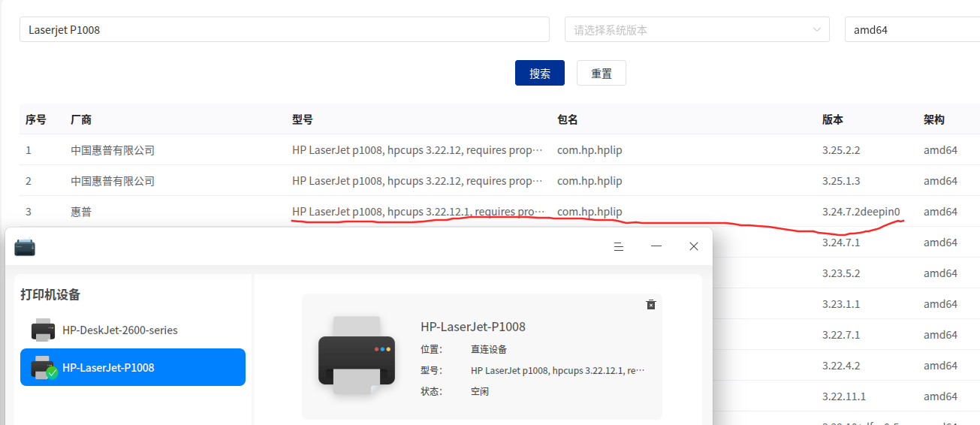
Task: Click the printer manager app icon
Action: [25, 247]
